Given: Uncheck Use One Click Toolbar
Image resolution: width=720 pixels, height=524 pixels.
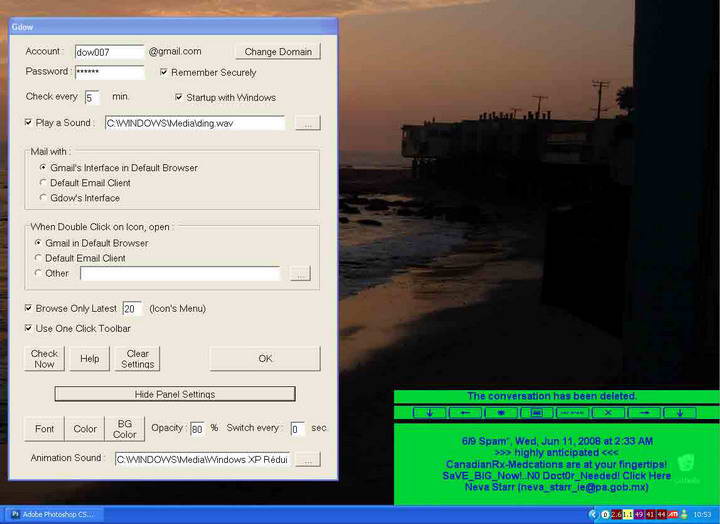Looking at the screenshot, I should click(x=29, y=328).
